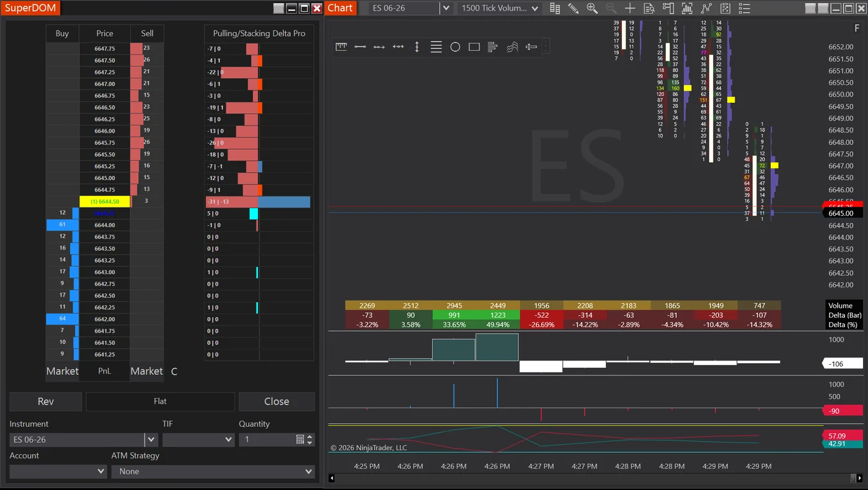Screen dimensions: 868x490
Task: Select the ray drawing tool
Action: click(379, 46)
